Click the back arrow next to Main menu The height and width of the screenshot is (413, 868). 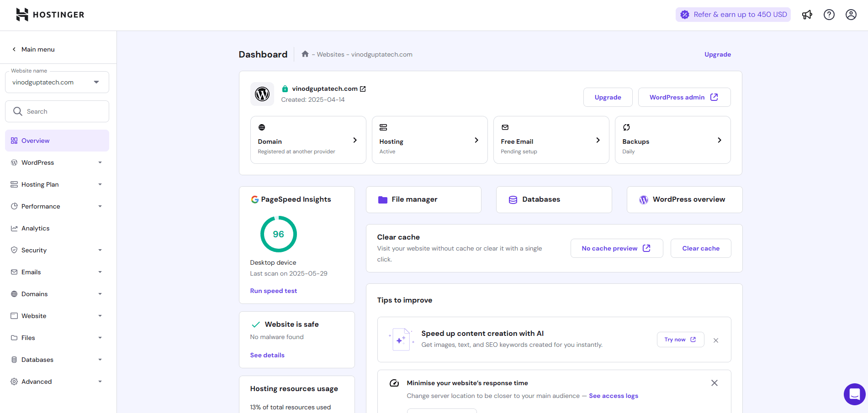click(x=14, y=49)
